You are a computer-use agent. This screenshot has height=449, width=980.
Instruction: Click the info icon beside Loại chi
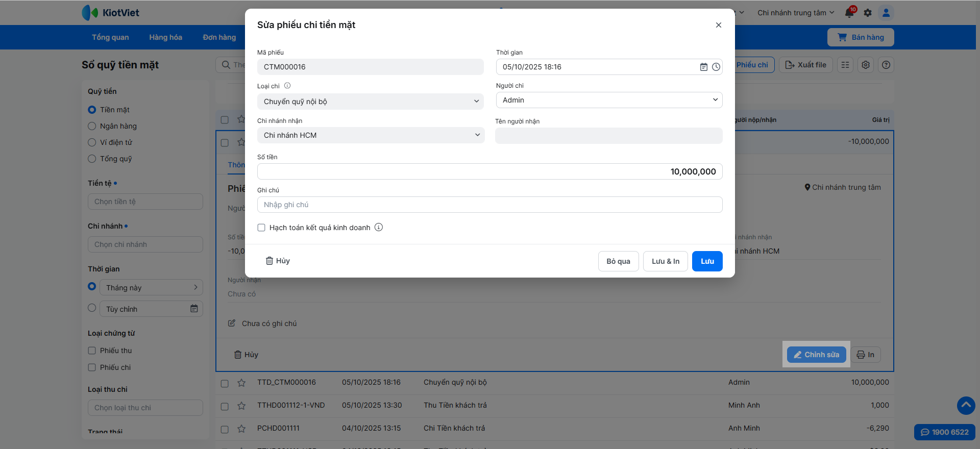coord(287,86)
